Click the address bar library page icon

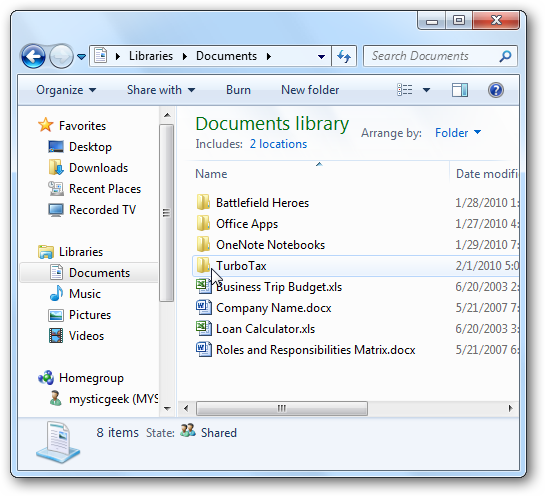(100, 56)
